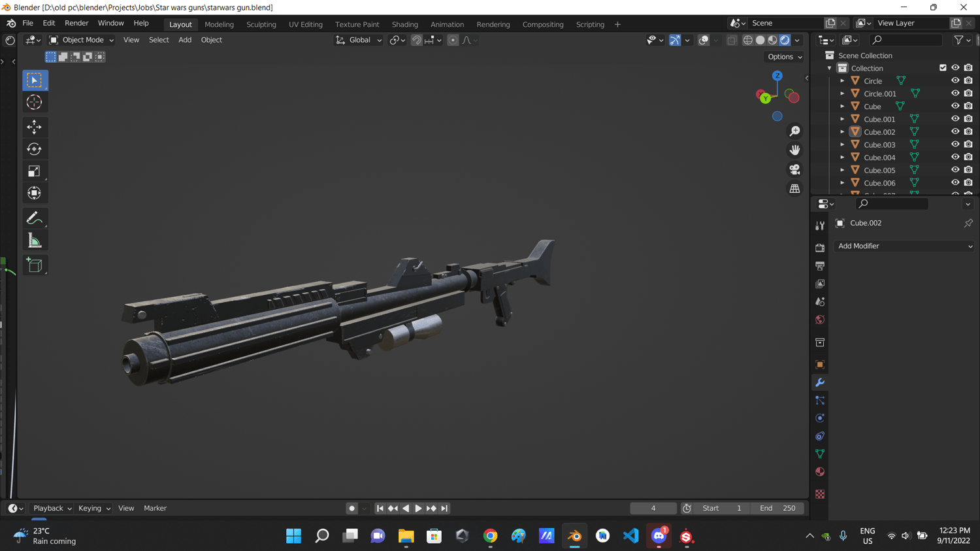The height and width of the screenshot is (551, 980).
Task: Open the Texture properties tab
Action: [820, 494]
